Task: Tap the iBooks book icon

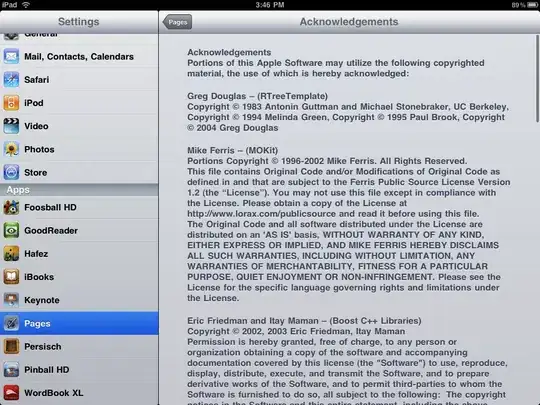Action: pos(11,277)
